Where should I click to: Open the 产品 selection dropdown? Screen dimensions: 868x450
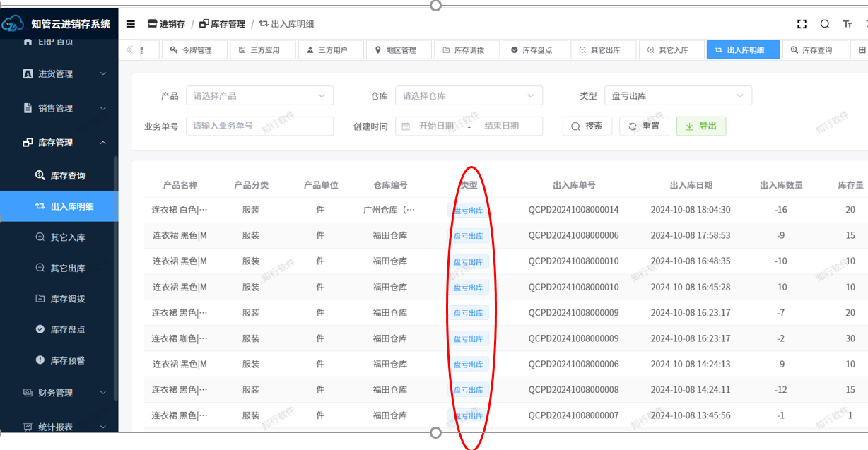[x=259, y=96]
